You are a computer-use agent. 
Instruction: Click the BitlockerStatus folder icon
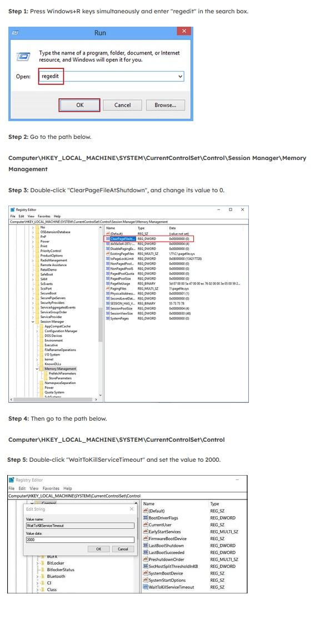pyautogui.click(x=42, y=570)
